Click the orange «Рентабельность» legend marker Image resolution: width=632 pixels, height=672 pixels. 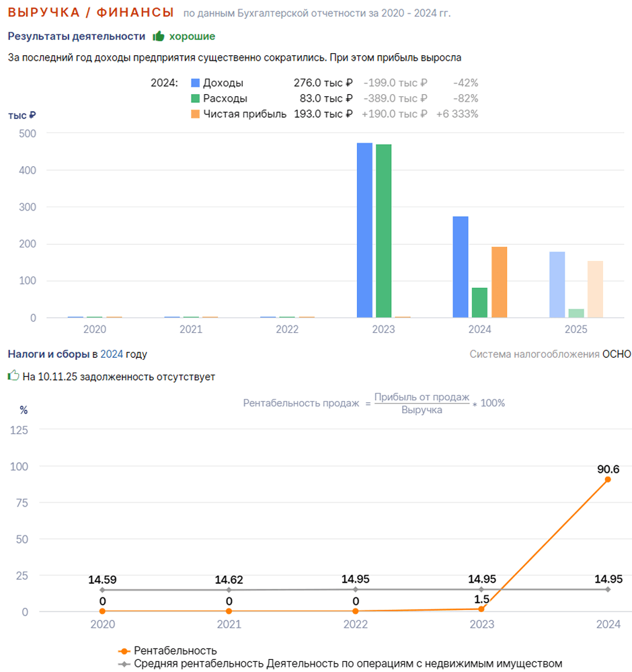coord(124,651)
